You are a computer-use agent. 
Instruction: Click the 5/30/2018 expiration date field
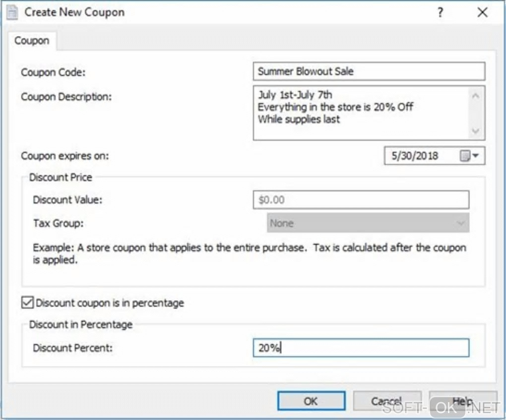pos(416,156)
